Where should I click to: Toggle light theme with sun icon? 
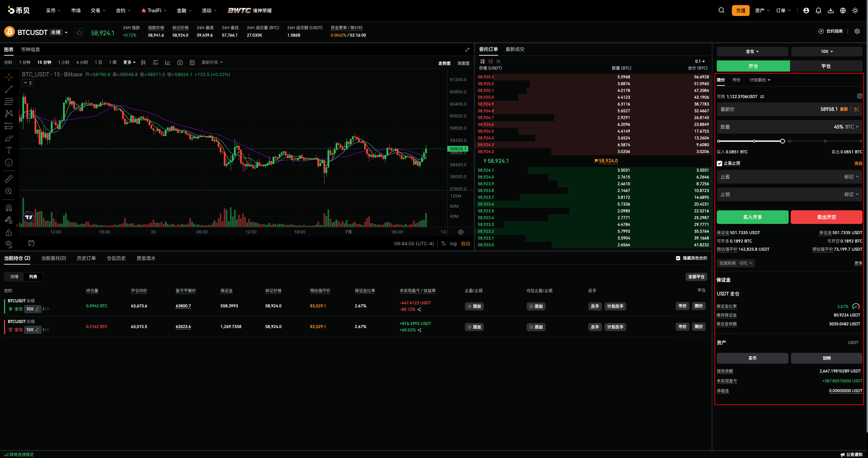click(x=855, y=11)
